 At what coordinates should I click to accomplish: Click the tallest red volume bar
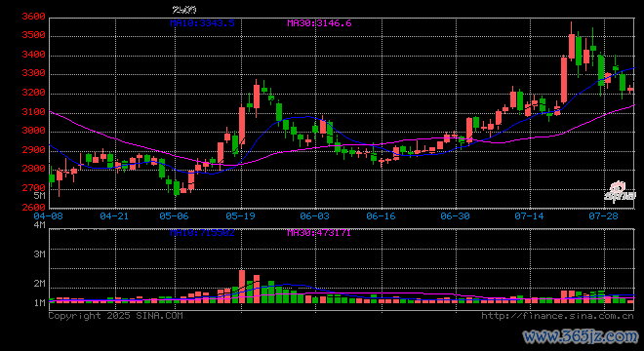tap(242, 287)
